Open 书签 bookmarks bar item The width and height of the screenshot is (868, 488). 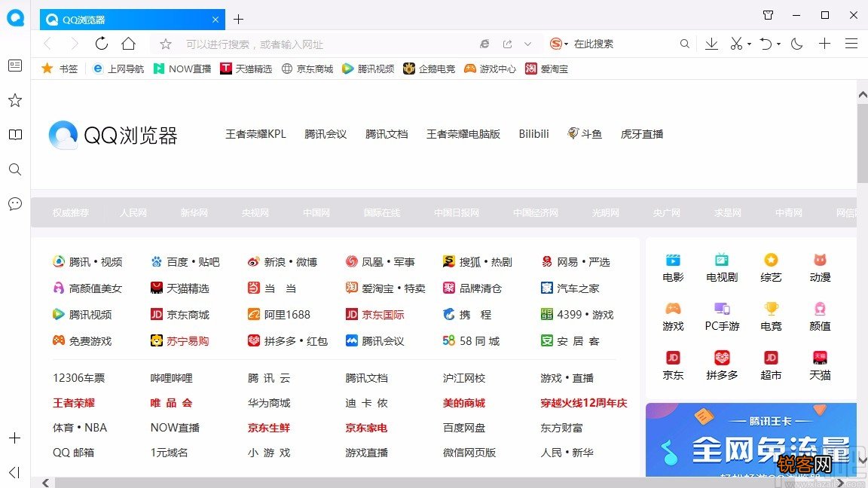click(x=60, y=69)
